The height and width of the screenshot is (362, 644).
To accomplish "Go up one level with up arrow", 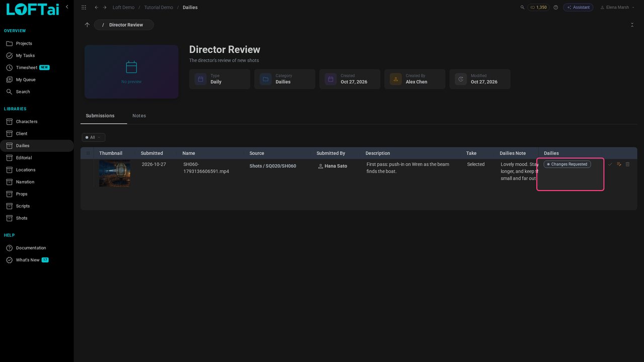I will (x=87, y=25).
